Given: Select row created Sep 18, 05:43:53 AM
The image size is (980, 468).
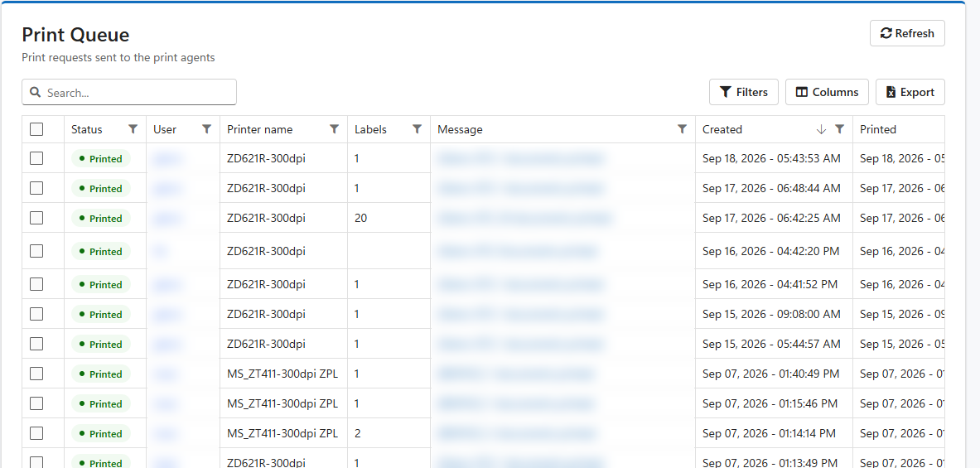Looking at the screenshot, I should pos(36,158).
